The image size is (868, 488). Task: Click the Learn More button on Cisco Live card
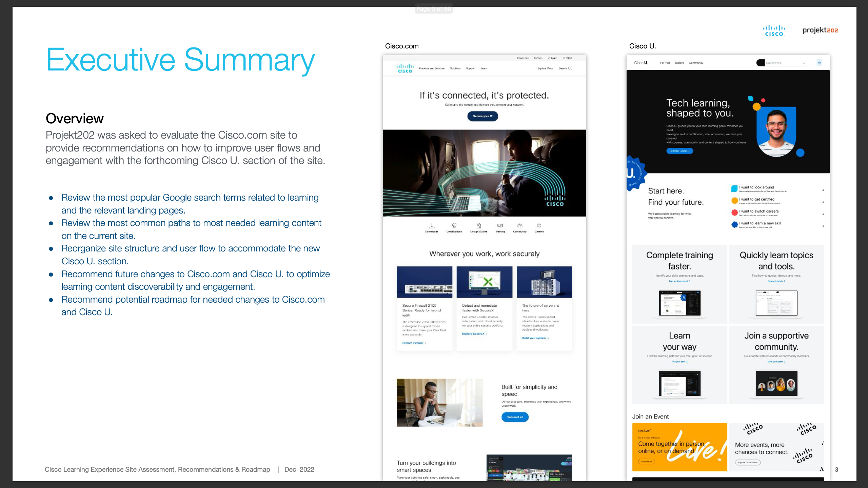(647, 462)
